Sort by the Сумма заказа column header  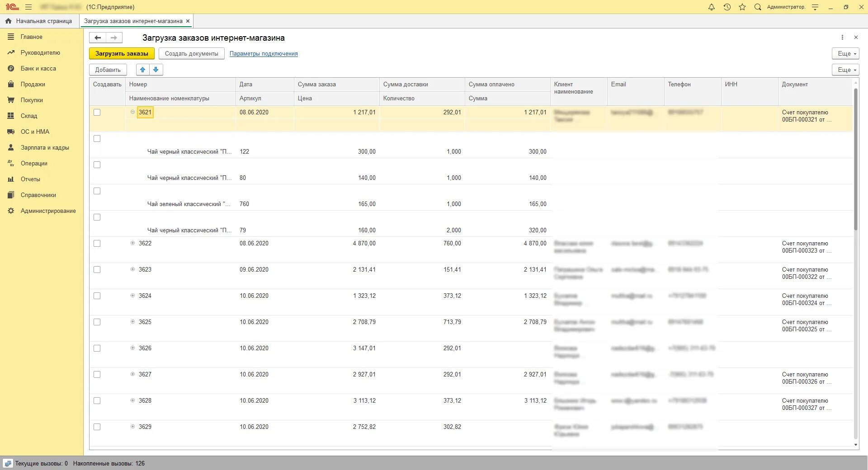tap(336, 85)
